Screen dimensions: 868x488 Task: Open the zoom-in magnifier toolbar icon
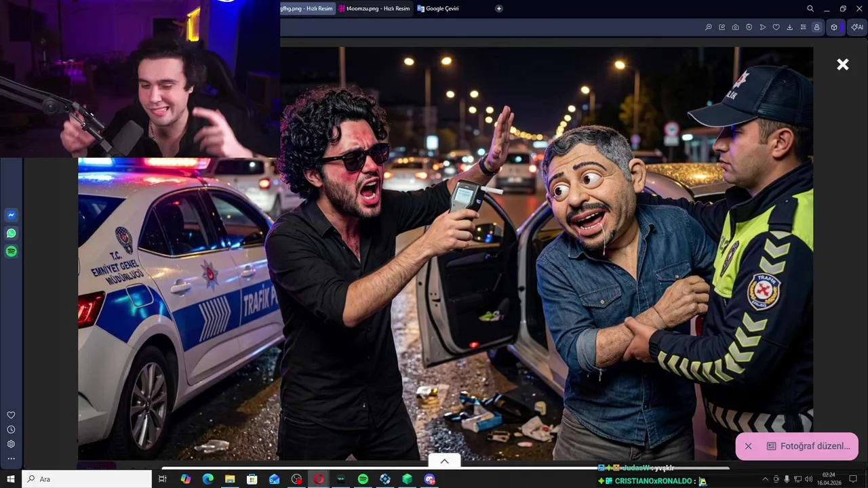pos(709,27)
